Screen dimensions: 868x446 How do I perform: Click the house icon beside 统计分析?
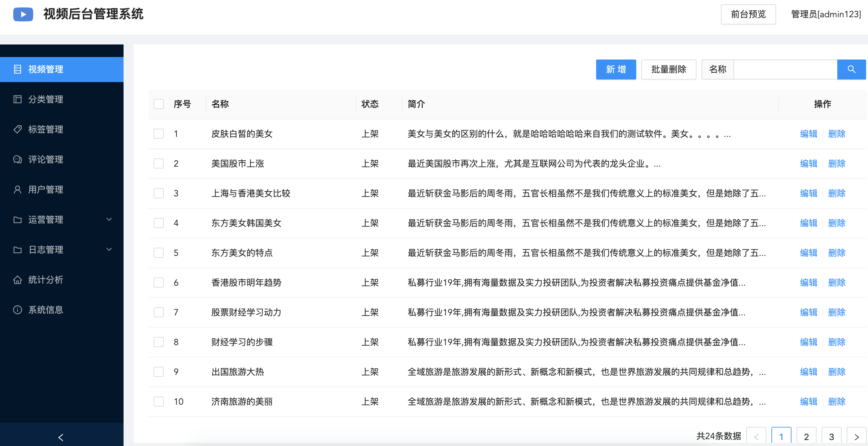coord(18,280)
